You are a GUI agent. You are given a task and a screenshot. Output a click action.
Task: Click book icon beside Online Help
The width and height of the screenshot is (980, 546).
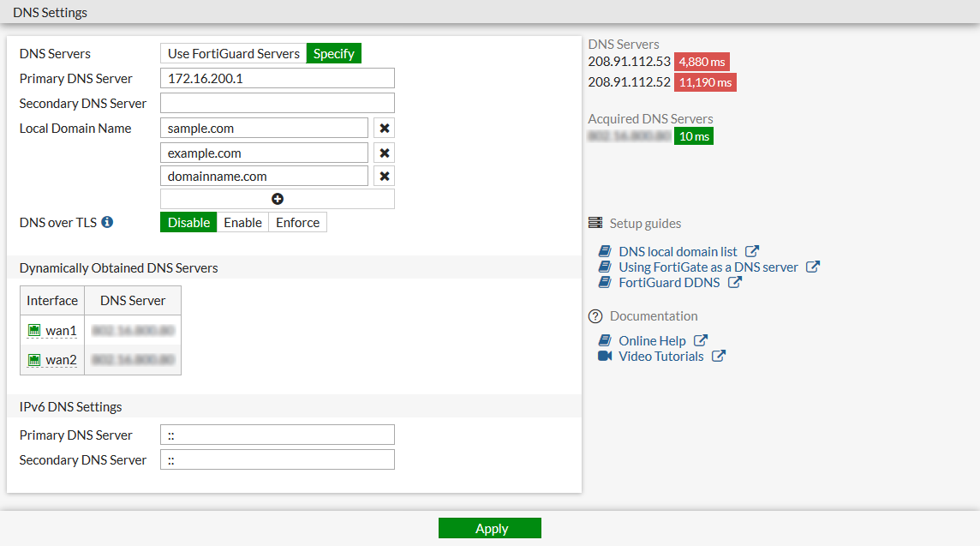tap(605, 340)
